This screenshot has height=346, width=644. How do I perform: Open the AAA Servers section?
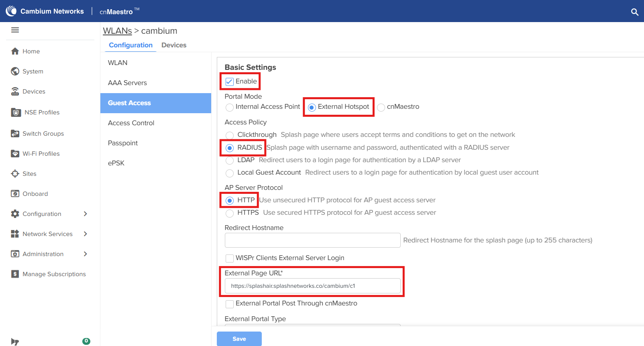click(156, 83)
